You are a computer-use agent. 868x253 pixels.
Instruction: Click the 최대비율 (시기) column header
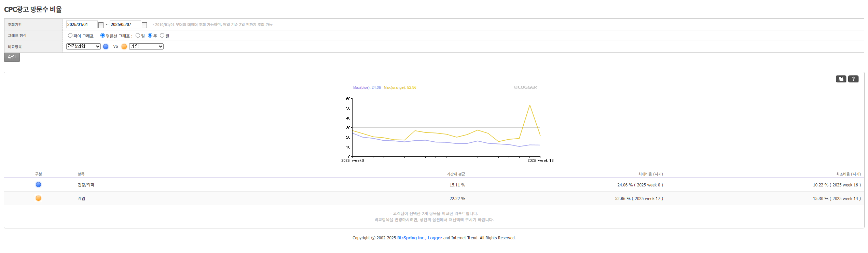point(650,174)
